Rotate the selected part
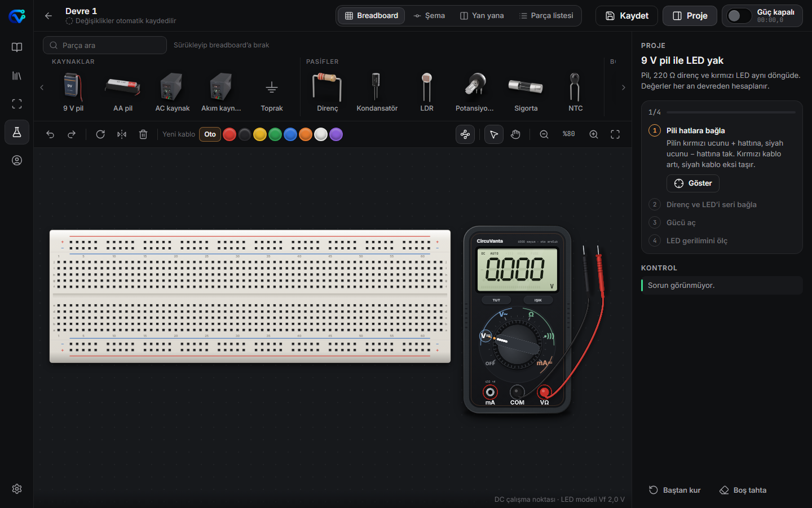812x508 pixels. [100, 134]
